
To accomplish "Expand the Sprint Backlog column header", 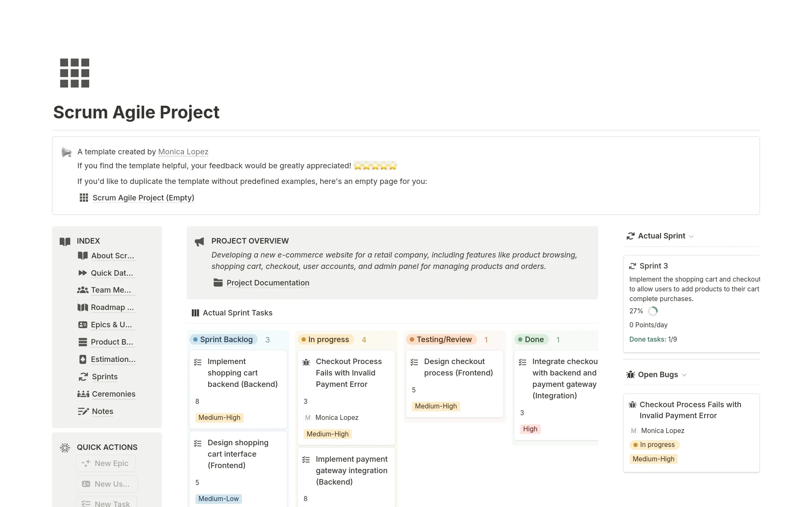I will pyautogui.click(x=223, y=339).
